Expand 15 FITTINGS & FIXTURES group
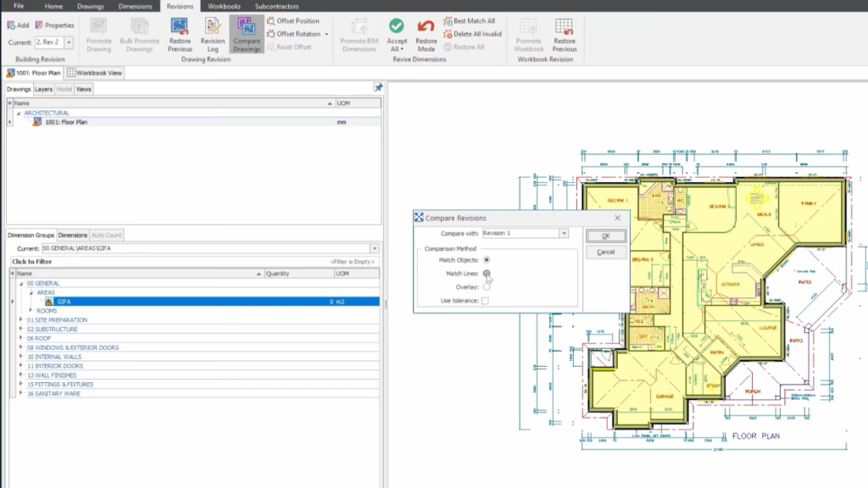Viewport: 868px width, 488px height. (x=21, y=385)
